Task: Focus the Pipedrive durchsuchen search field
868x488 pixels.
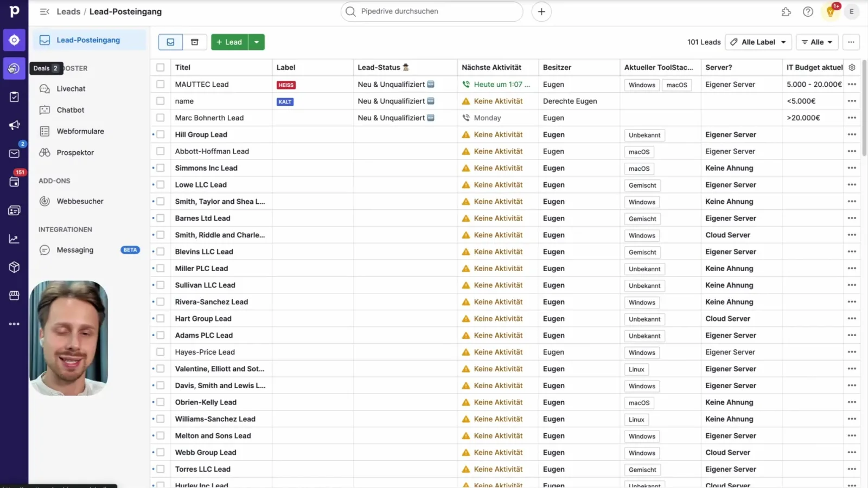Action: click(x=432, y=11)
